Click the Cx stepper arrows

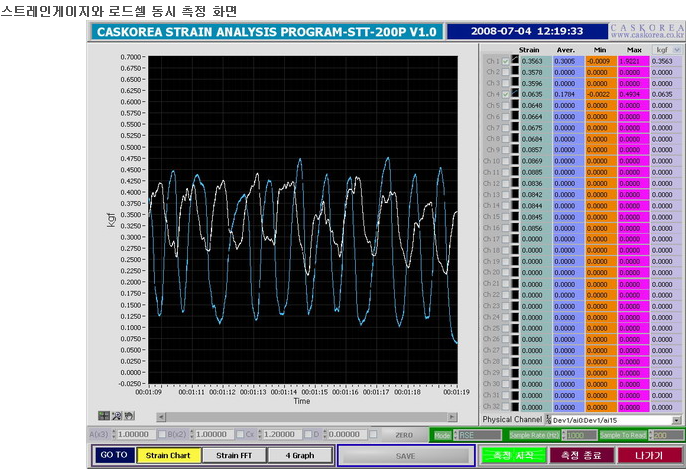[x=260, y=434]
